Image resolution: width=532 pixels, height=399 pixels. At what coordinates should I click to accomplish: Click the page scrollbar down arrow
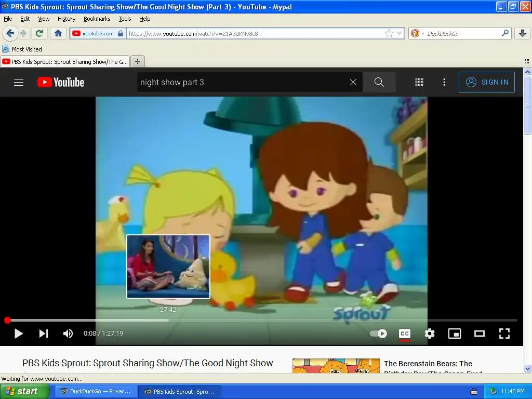pyautogui.click(x=527, y=368)
